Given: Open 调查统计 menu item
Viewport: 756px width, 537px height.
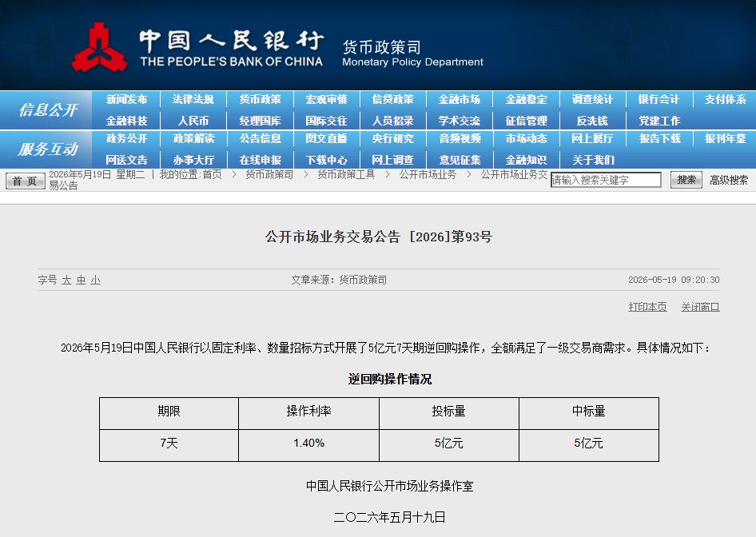Looking at the screenshot, I should 592,99.
